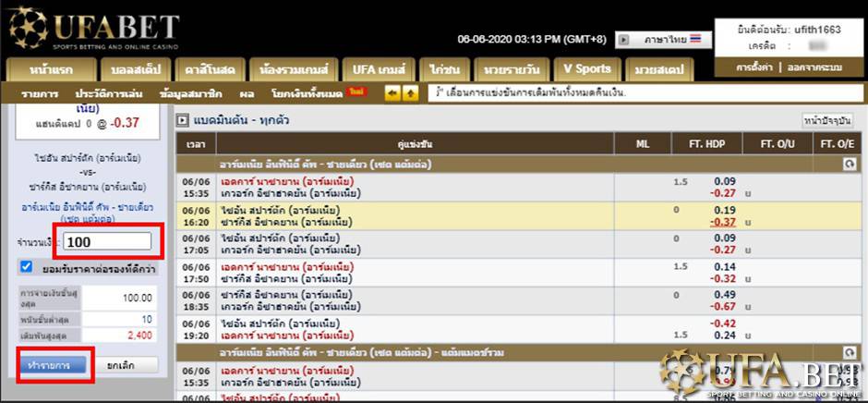Open the UFA เกมส์ tab
Viewport: 868px width, 403px height.
point(379,70)
